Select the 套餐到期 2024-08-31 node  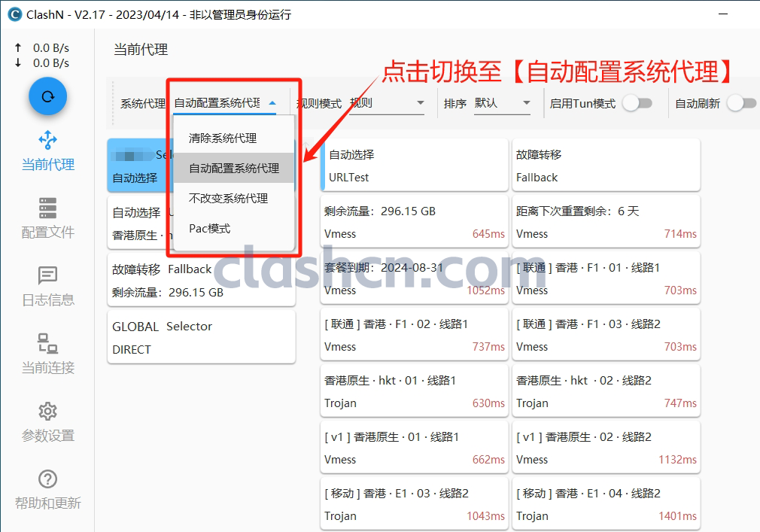point(415,278)
